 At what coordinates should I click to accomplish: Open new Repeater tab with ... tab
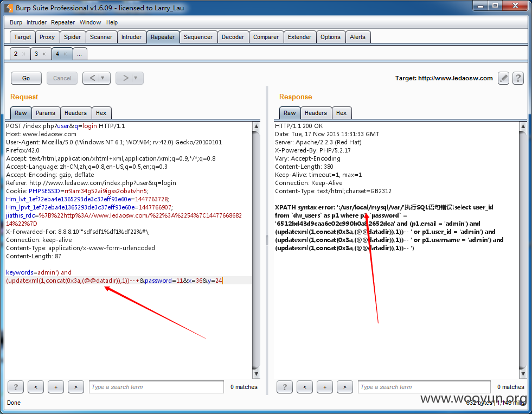tap(80, 54)
